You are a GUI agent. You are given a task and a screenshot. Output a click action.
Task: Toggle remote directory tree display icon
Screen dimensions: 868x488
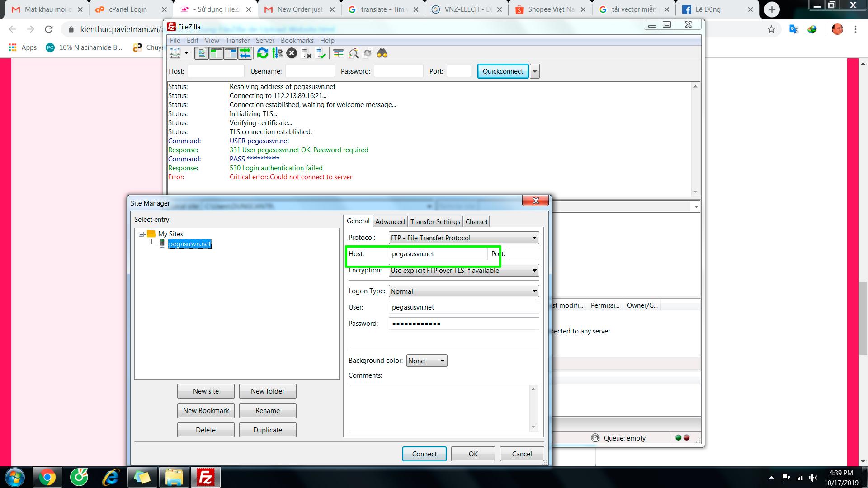pyautogui.click(x=231, y=53)
